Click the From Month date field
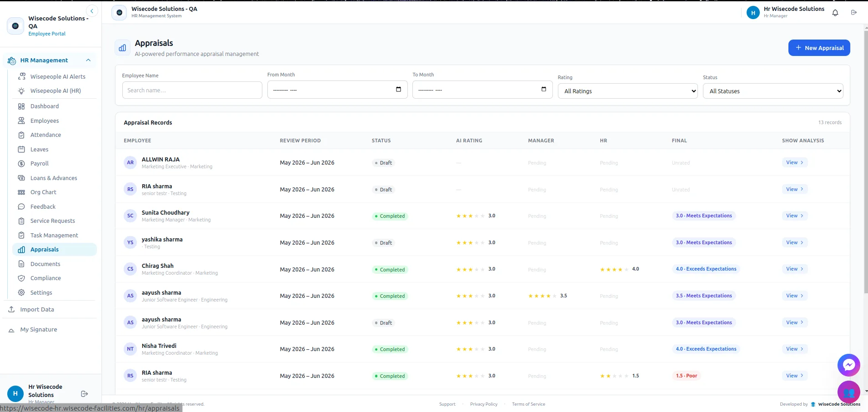The image size is (868, 412). [x=337, y=90]
